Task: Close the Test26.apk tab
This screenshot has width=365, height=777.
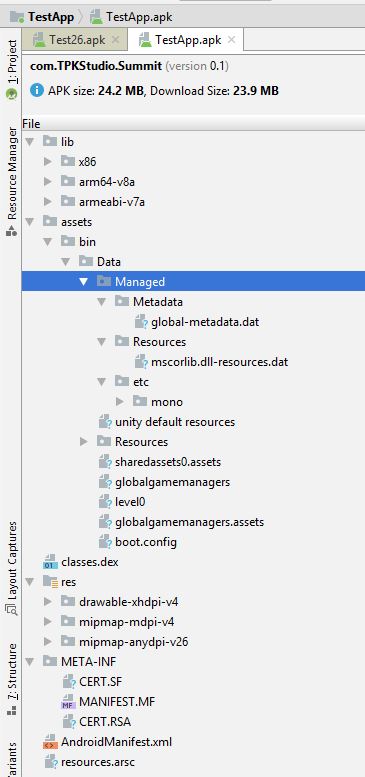Action: [115, 40]
